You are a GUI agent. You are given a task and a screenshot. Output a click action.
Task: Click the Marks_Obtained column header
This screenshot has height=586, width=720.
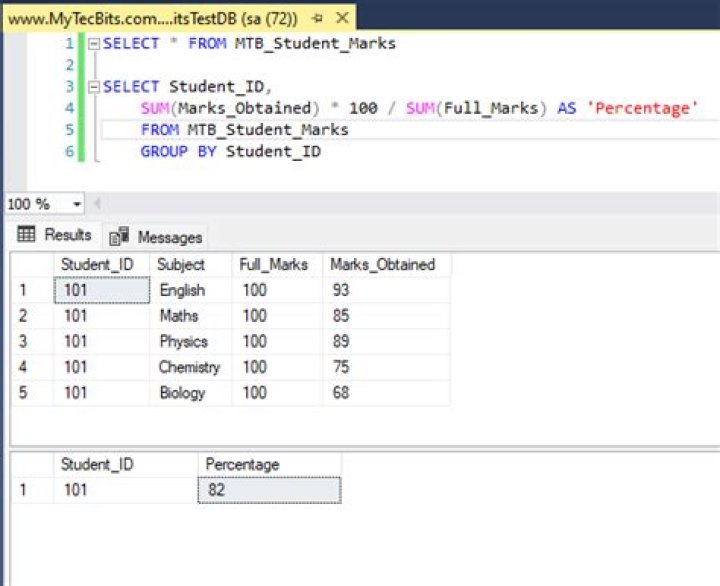386,265
